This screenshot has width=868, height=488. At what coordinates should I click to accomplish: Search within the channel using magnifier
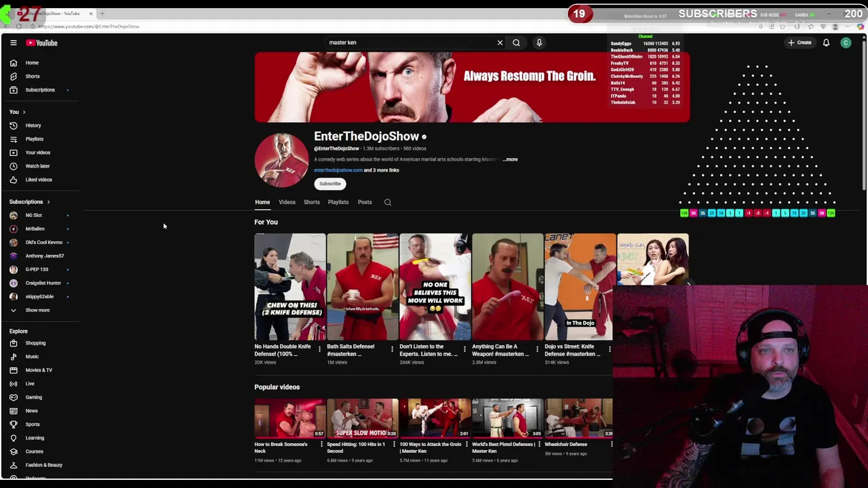388,202
